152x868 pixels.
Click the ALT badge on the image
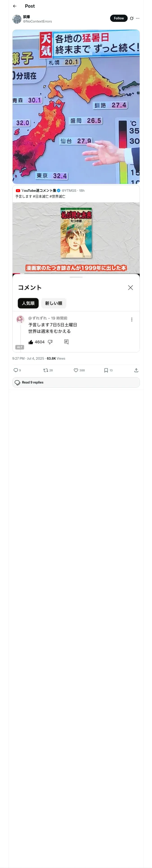tap(20, 347)
